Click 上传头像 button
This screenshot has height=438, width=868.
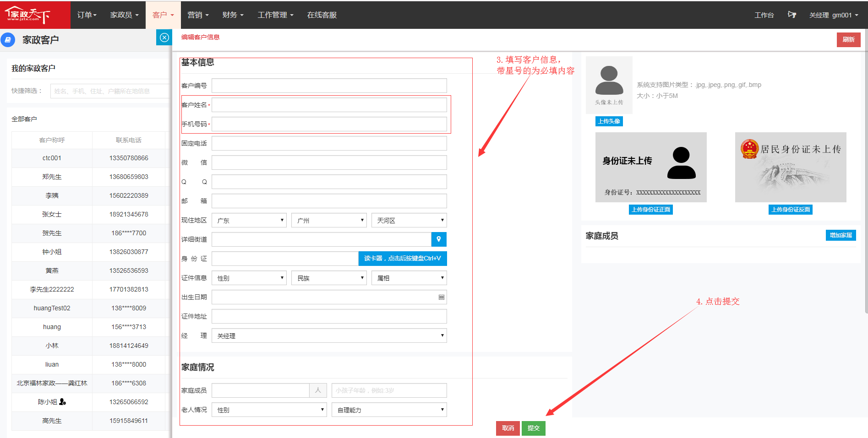click(609, 121)
